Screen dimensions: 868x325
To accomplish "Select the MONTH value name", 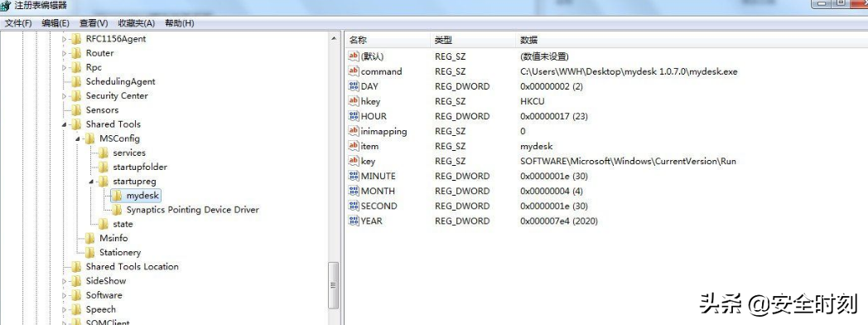I will point(378,191).
